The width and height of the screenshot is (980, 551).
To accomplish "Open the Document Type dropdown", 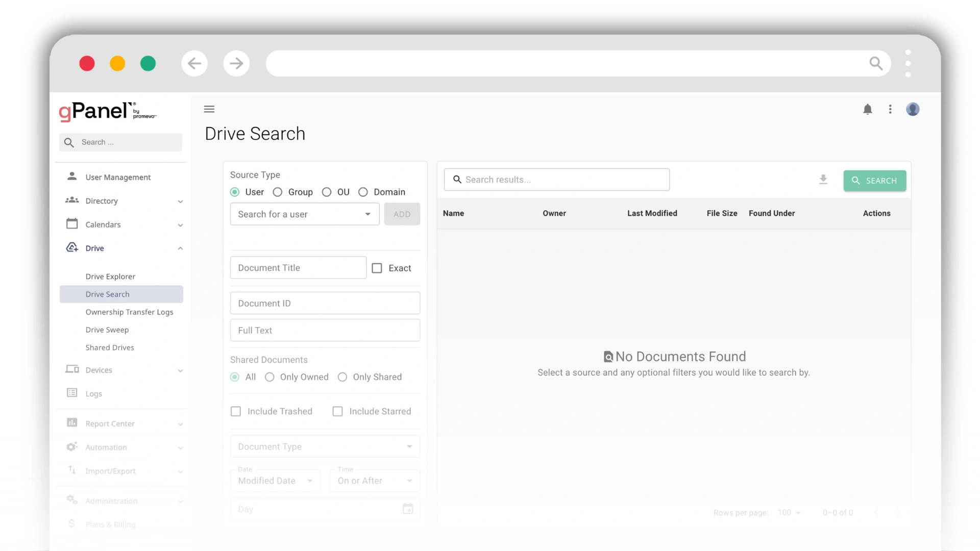I will (325, 446).
